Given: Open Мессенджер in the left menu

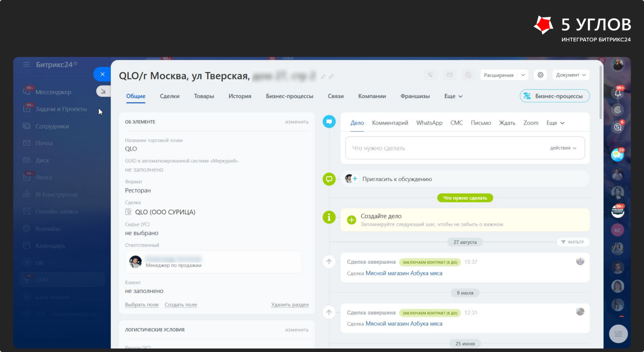Looking at the screenshot, I should [53, 92].
